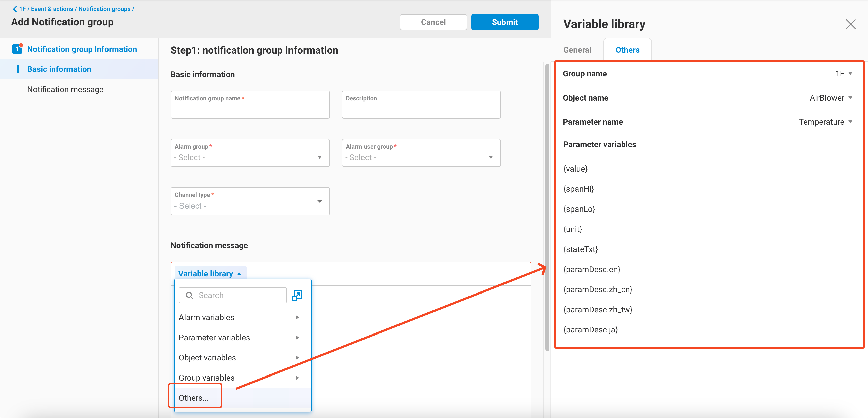The width and height of the screenshot is (868, 418).
Task: Expand Group variables submenu arrow
Action: pos(297,378)
